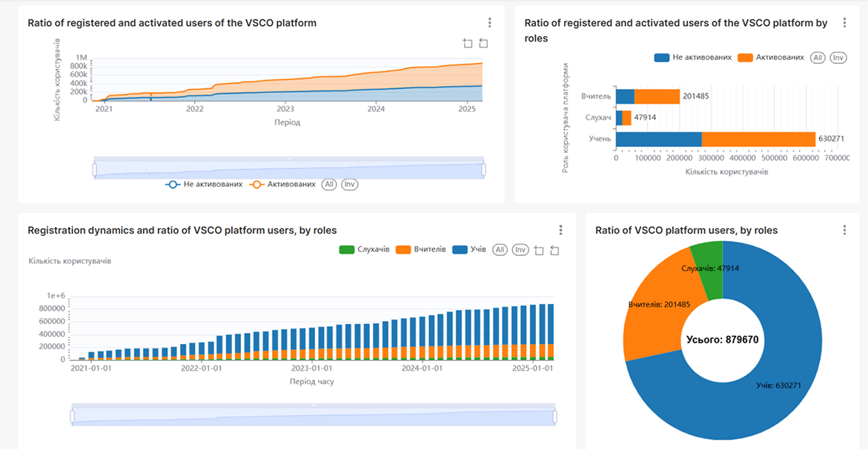868x450 pixels.
Task: Click the 'Учів: 630271' label on the donut chart
Action: pos(778,386)
